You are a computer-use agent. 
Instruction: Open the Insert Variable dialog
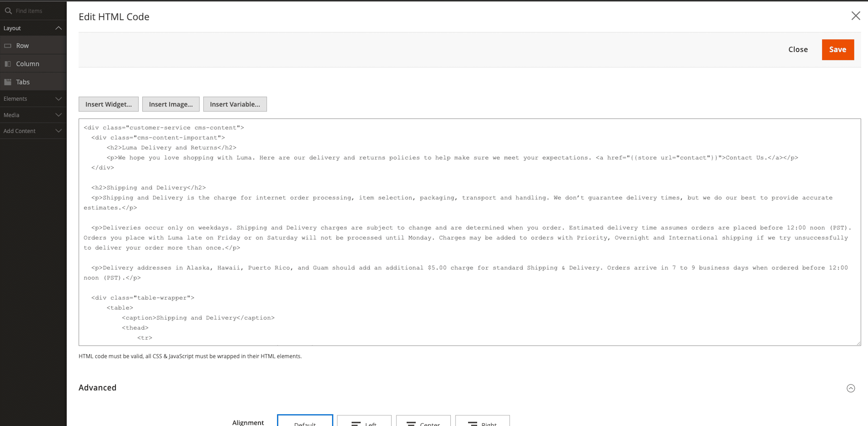tap(235, 104)
